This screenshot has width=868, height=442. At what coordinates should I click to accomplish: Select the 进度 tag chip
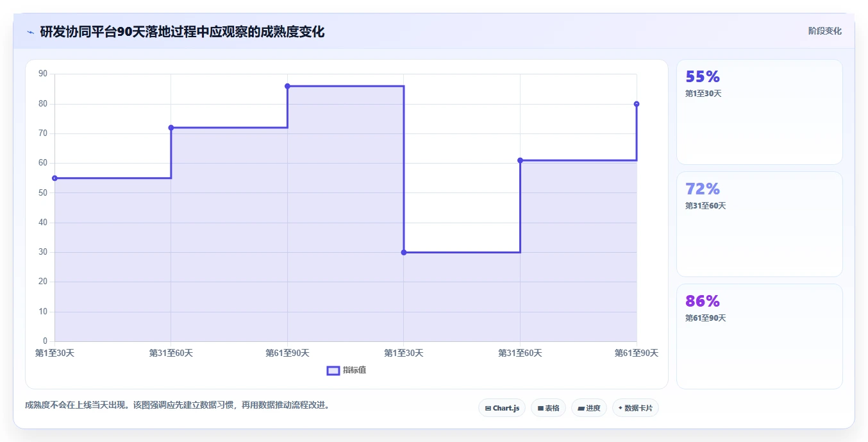[588, 408]
